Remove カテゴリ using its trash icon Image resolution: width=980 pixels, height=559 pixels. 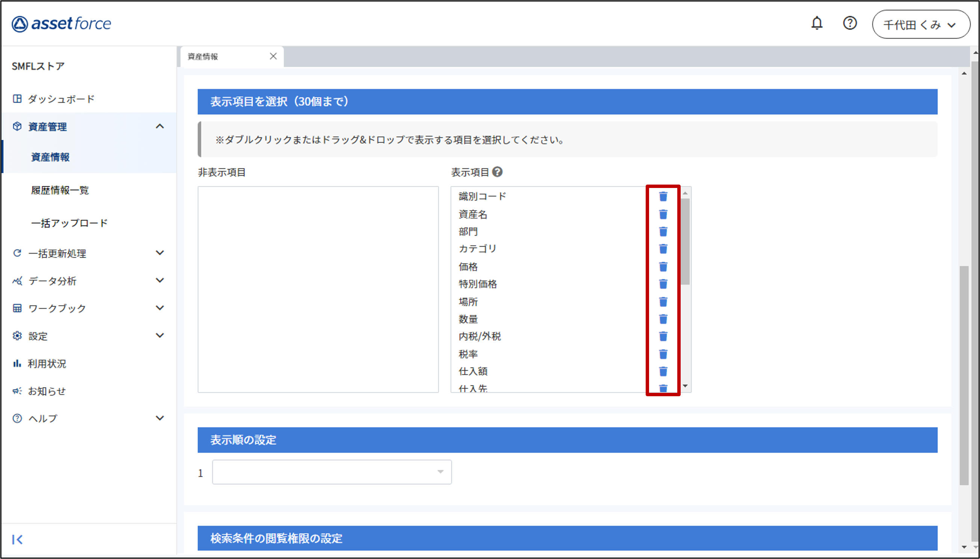pyautogui.click(x=663, y=249)
